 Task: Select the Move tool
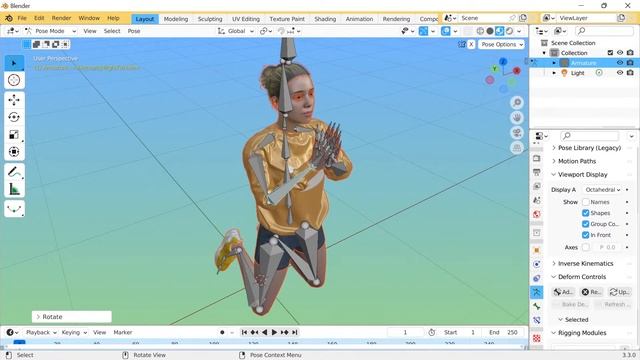14,100
